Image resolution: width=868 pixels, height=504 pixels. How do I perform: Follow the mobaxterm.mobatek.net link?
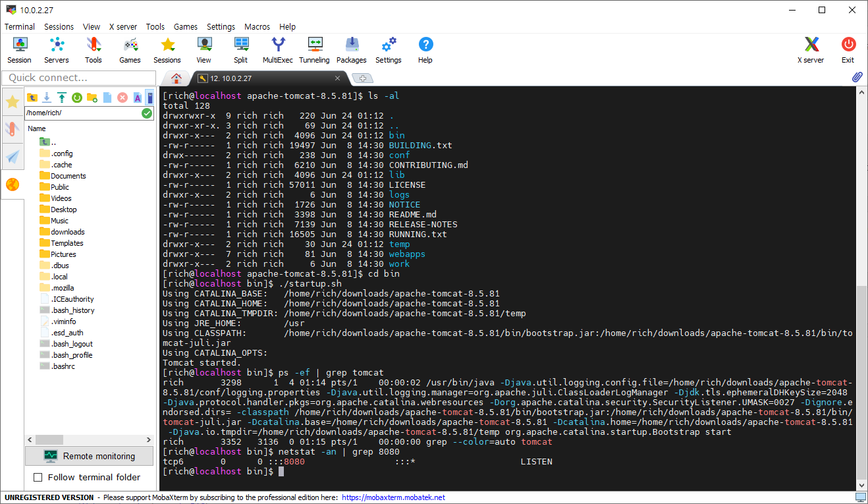click(393, 497)
